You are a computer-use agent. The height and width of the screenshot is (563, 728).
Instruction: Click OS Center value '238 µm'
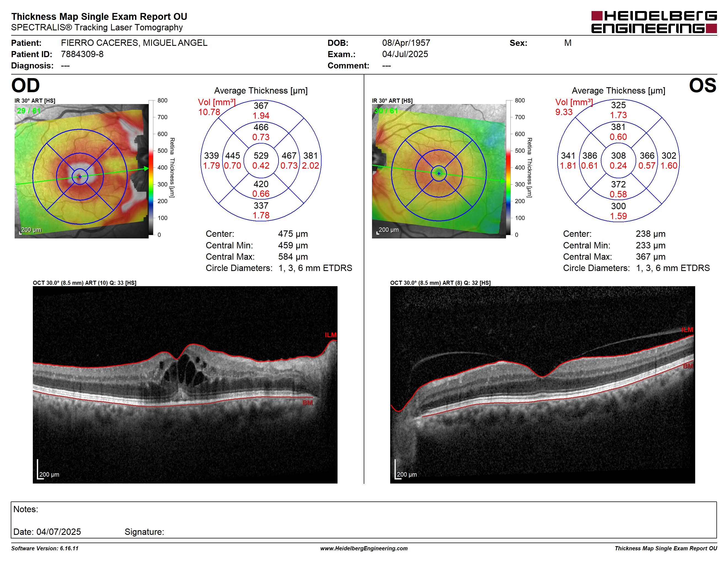(650, 234)
